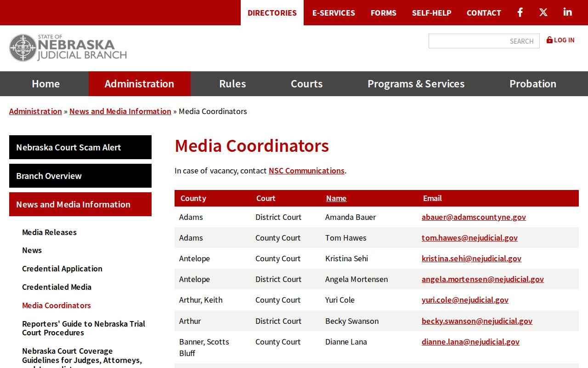Click the Email column header
Image resolution: width=588 pixels, height=368 pixels.
432,198
